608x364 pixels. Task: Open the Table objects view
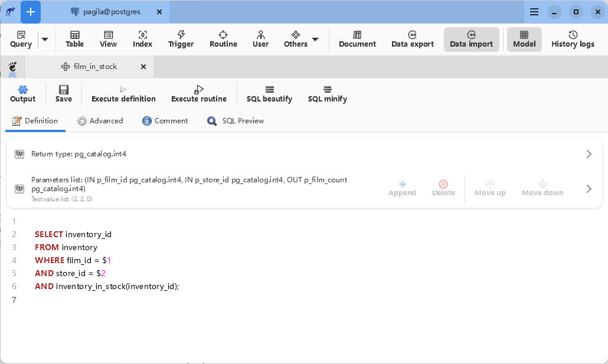pos(74,40)
